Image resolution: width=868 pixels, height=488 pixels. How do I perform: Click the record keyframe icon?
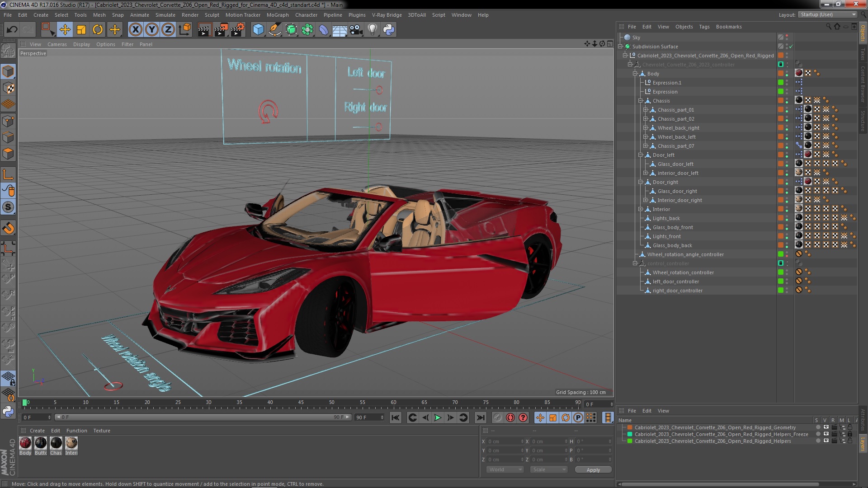[497, 418]
